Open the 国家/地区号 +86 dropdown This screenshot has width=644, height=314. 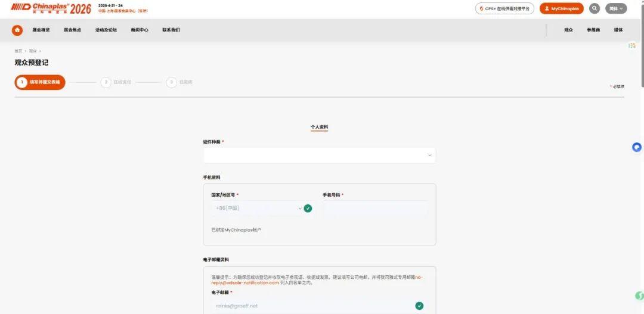point(258,209)
